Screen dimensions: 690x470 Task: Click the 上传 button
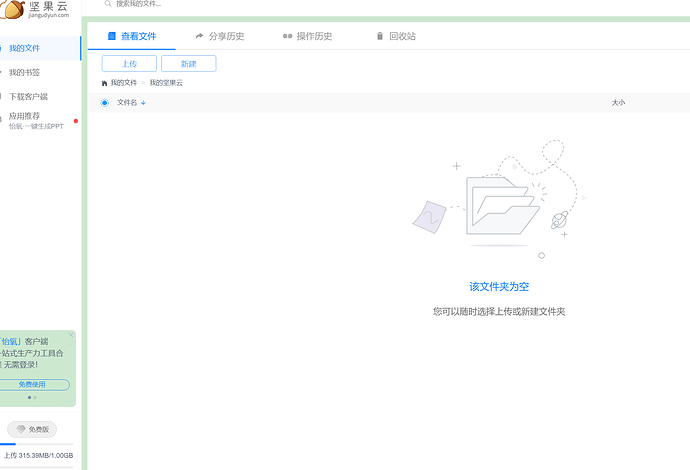pyautogui.click(x=129, y=63)
